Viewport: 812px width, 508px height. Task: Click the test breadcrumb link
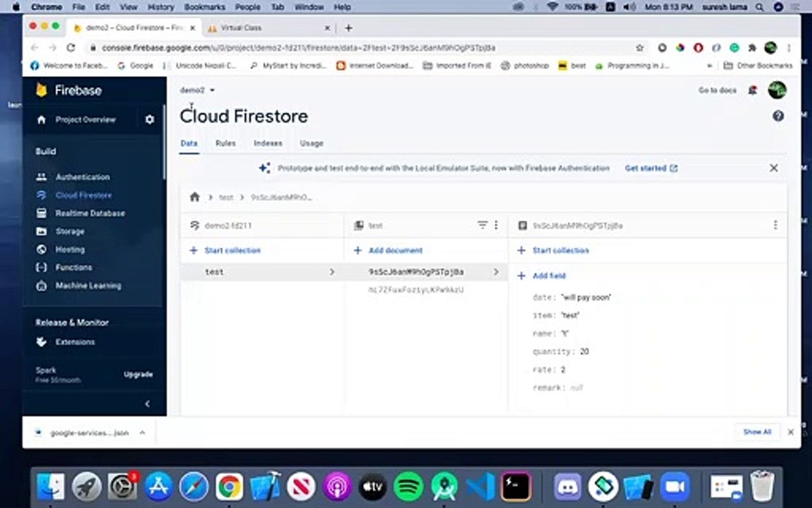(226, 198)
